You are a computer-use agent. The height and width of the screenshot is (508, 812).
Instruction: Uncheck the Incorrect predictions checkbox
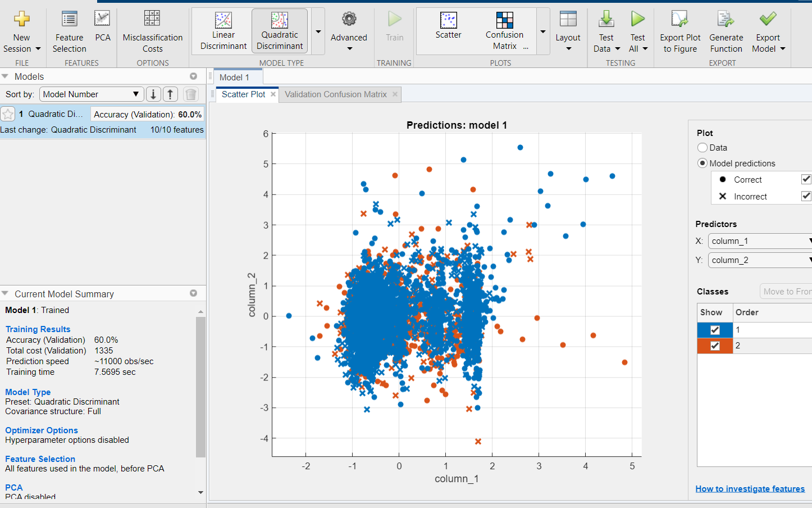point(806,196)
